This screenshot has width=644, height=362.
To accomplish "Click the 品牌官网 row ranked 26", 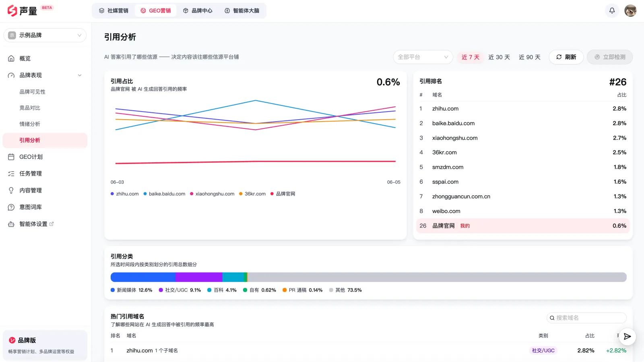I will pyautogui.click(x=523, y=226).
